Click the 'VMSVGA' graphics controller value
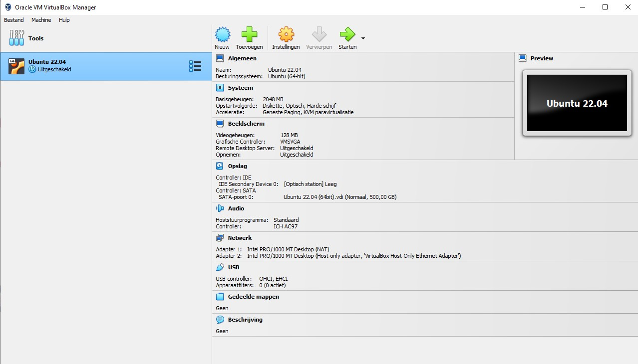This screenshot has height=364, width=638. pyautogui.click(x=291, y=142)
